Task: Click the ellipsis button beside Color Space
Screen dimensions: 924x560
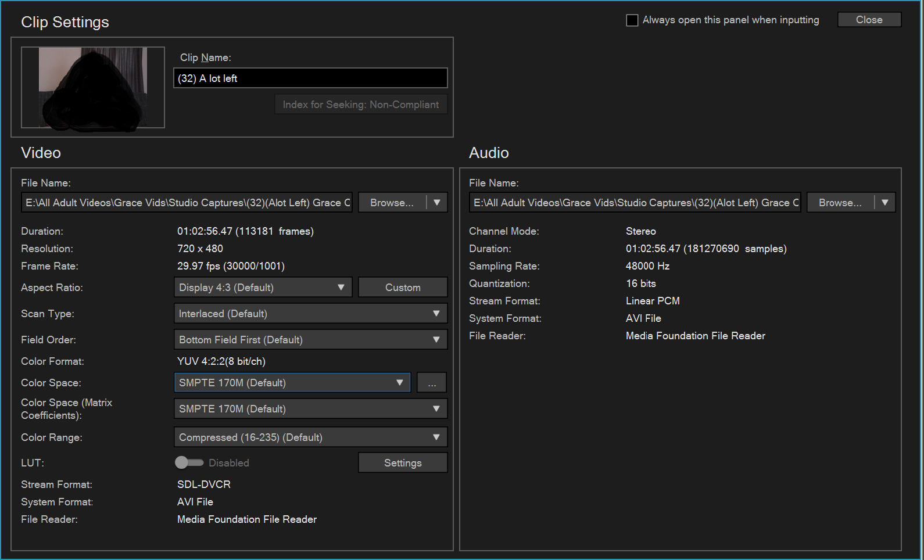Action: click(432, 383)
